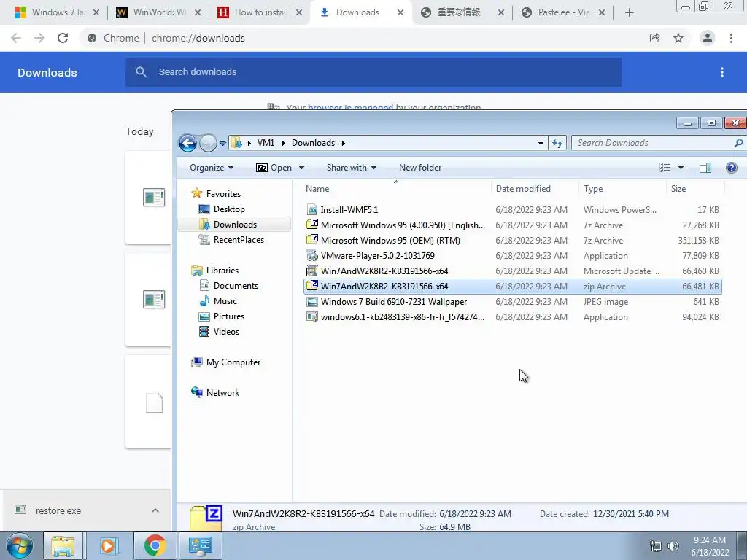Select Windows 95 (4.00.950) archive icon
This screenshot has height=560, width=747.
click(x=312, y=225)
